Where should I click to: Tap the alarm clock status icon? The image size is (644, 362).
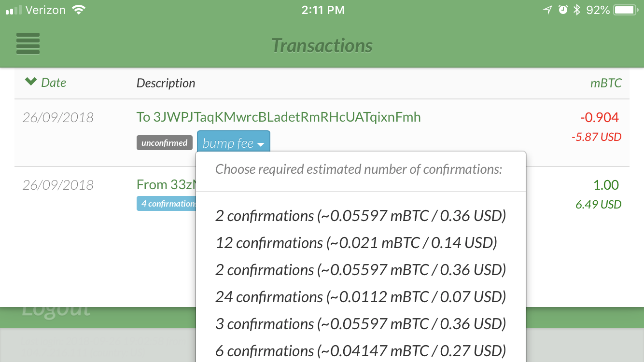click(562, 10)
